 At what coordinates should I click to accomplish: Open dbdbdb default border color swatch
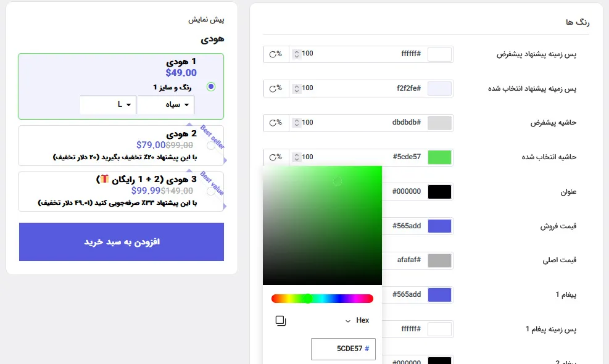[440, 123]
